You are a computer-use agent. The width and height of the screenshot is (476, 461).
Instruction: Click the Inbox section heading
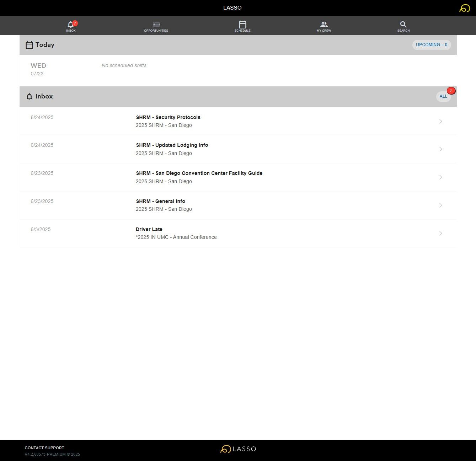[x=44, y=96]
